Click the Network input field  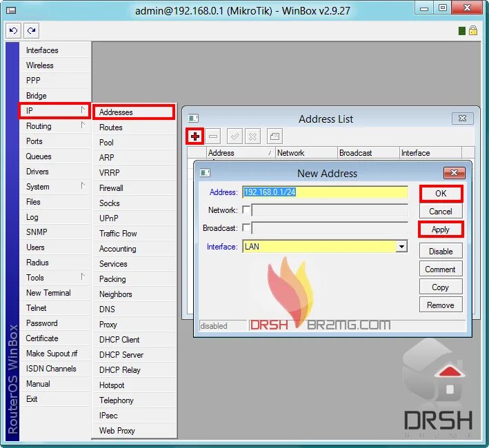(x=330, y=210)
